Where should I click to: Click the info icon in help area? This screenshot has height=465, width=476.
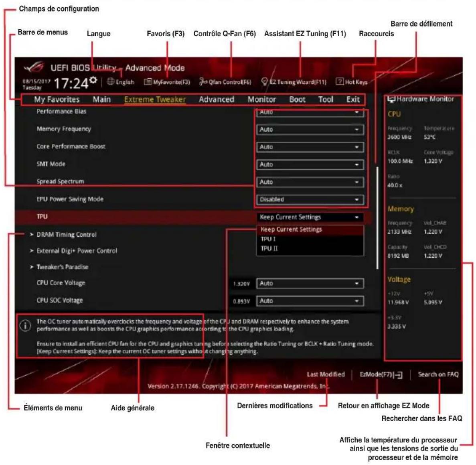[x=25, y=326]
